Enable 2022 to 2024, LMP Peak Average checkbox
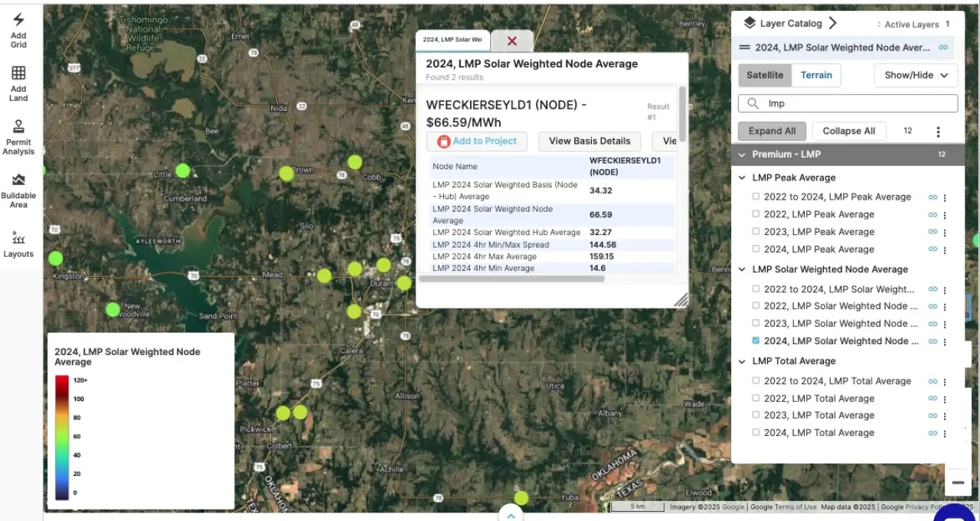The width and height of the screenshot is (980, 521). (x=756, y=197)
